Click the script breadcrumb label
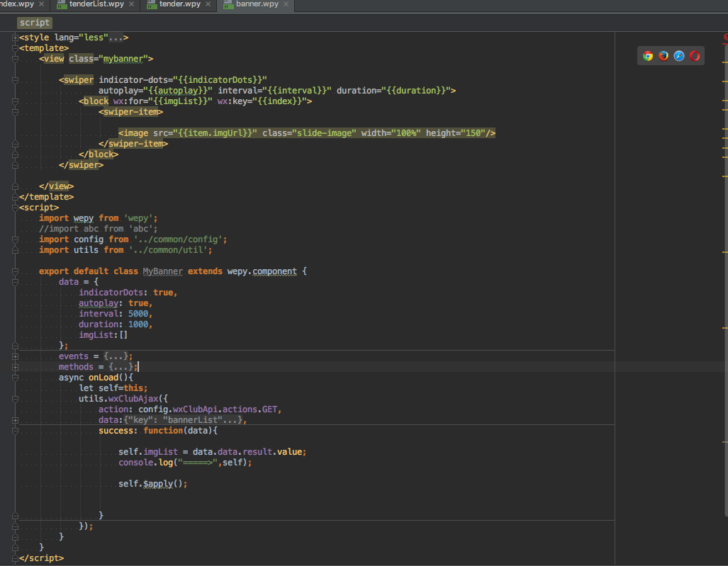This screenshot has height=566, width=728. (34, 22)
